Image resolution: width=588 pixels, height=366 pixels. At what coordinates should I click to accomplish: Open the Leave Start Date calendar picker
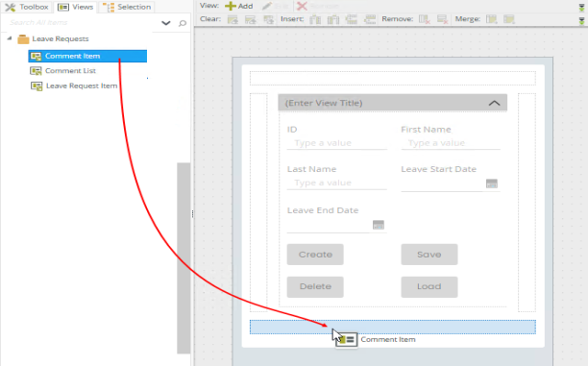pyautogui.click(x=492, y=183)
